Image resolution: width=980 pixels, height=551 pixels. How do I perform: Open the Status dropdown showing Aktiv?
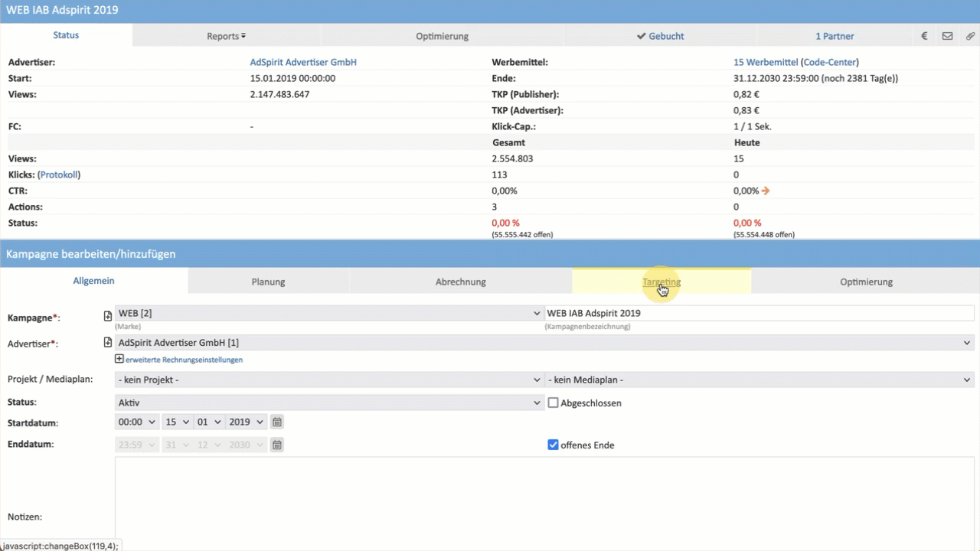coord(329,403)
